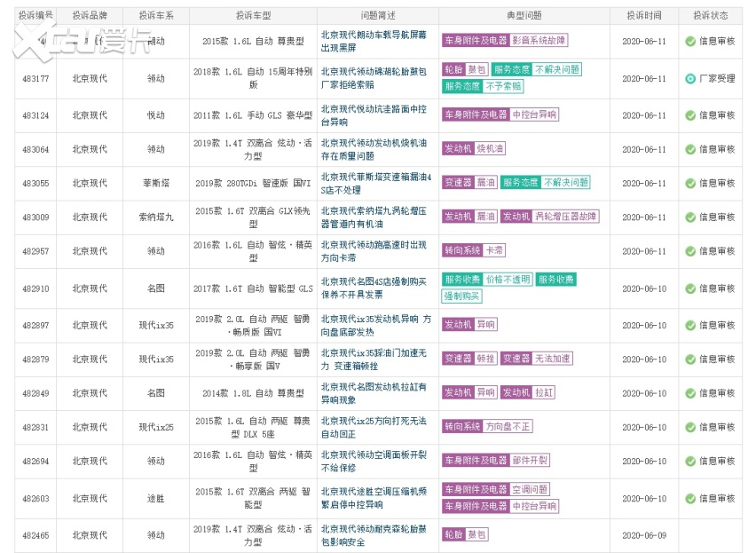
Task: Click the 途胜 car series cell
Action: pos(156,499)
